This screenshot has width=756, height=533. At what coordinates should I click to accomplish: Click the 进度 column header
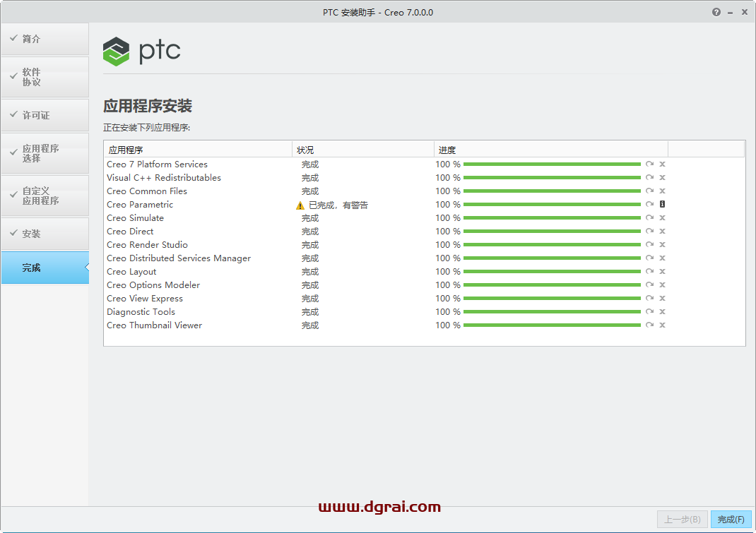tap(551, 150)
